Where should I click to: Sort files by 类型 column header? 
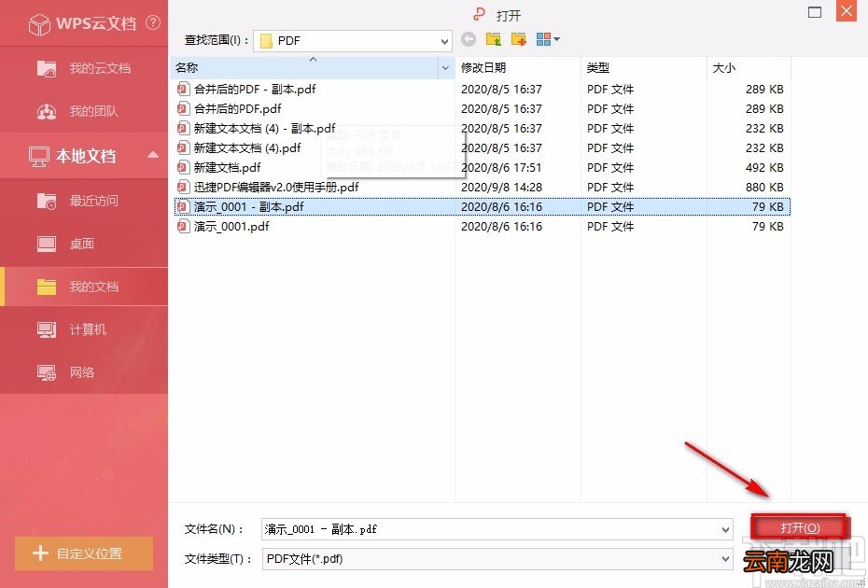click(643, 67)
